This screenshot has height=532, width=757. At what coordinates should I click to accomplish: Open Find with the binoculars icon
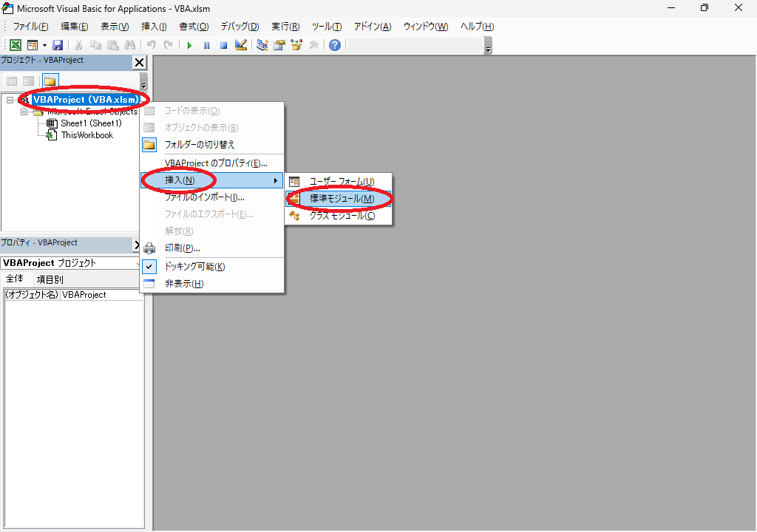click(x=130, y=45)
